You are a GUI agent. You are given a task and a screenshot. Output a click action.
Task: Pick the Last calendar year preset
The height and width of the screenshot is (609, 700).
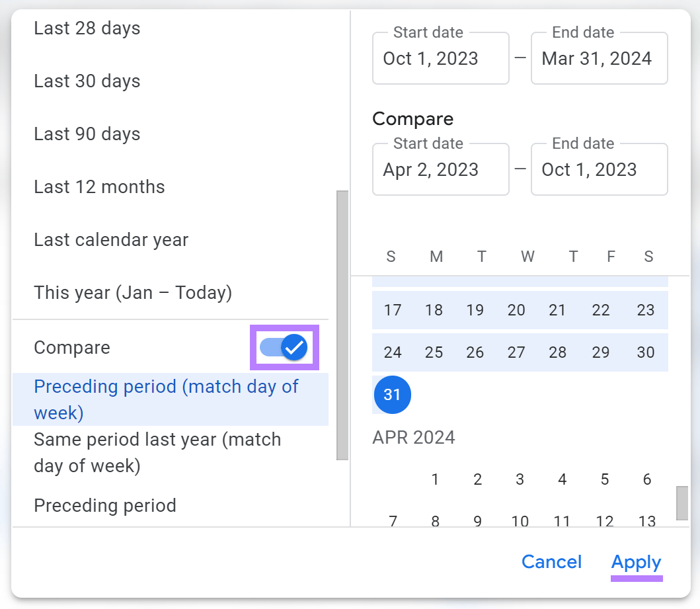pos(110,239)
